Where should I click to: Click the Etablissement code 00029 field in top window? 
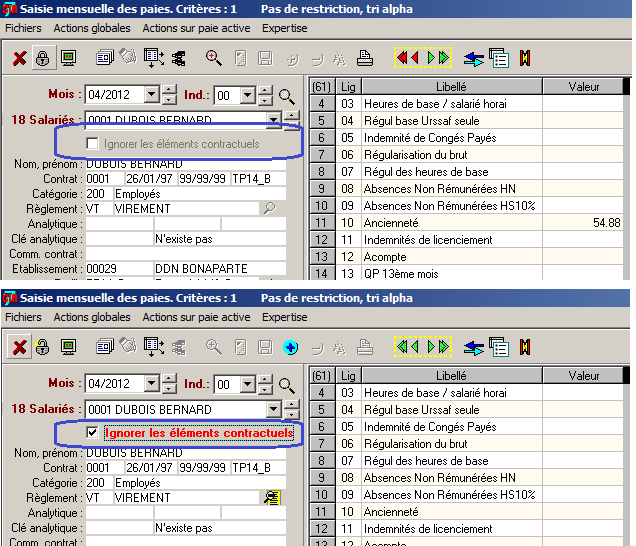(119, 269)
